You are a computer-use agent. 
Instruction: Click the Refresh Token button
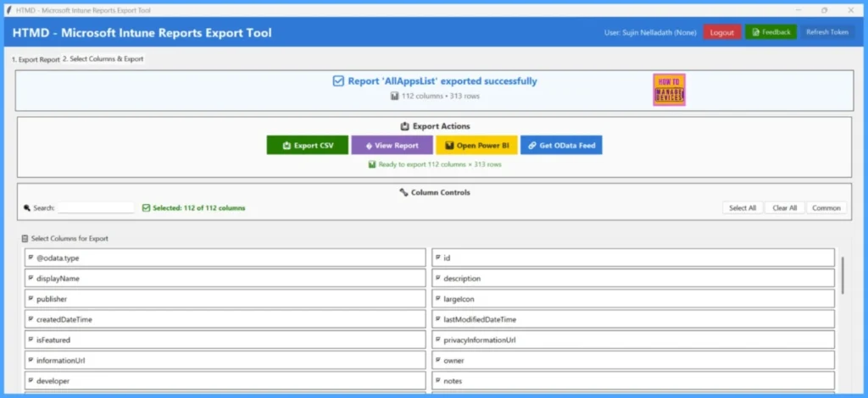pos(827,32)
